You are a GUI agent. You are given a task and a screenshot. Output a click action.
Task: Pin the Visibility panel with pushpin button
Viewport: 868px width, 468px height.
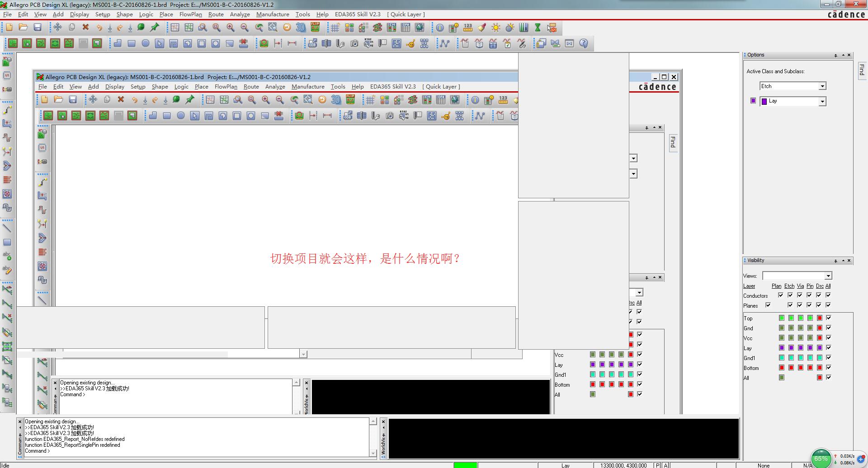835,261
